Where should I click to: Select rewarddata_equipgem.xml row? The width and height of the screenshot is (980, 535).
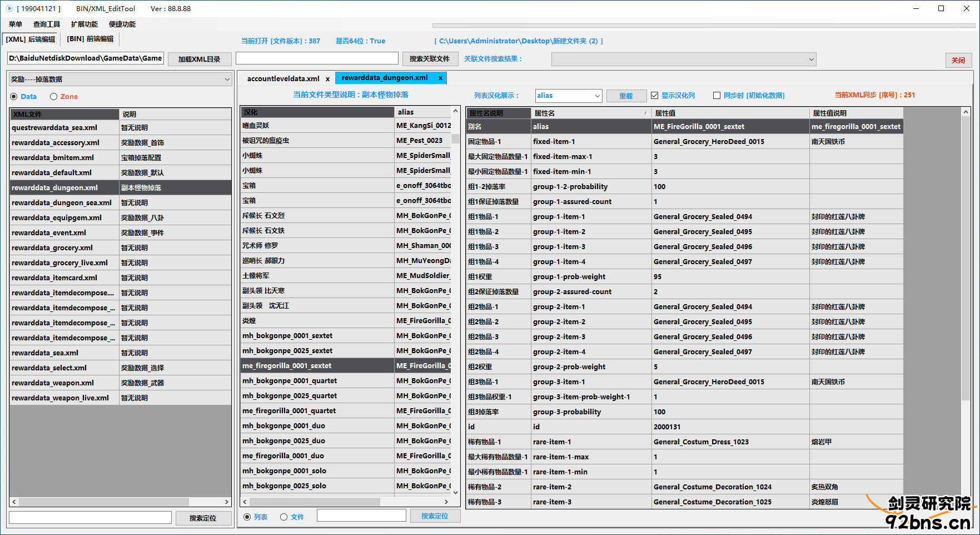coord(121,217)
